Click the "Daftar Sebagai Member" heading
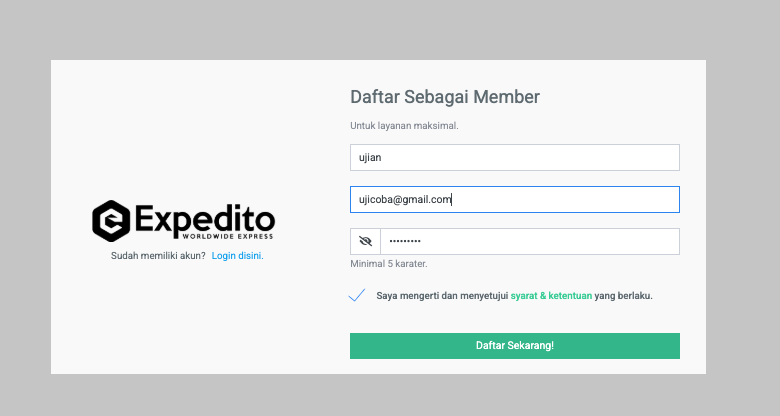Viewport: 780px width, 416px height. pyautogui.click(x=445, y=97)
